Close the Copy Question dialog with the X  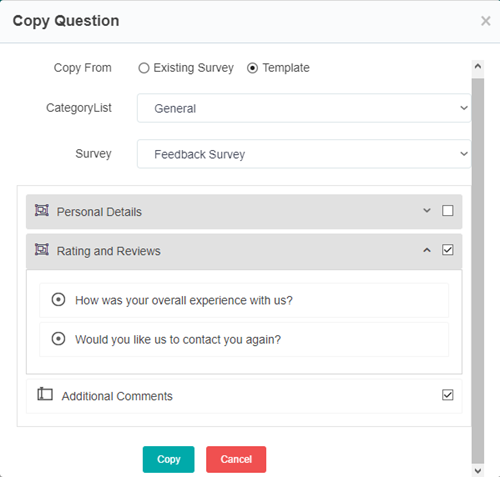click(486, 21)
